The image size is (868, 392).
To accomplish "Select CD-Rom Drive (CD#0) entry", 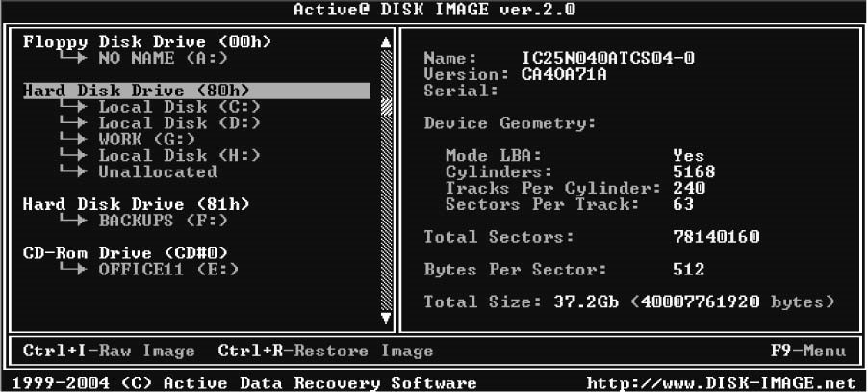I will point(139,253).
